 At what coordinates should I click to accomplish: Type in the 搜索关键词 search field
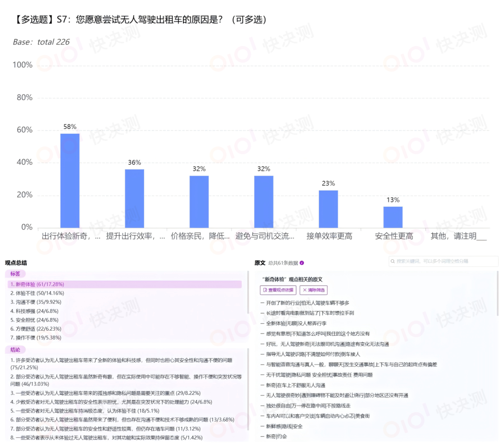point(445,262)
